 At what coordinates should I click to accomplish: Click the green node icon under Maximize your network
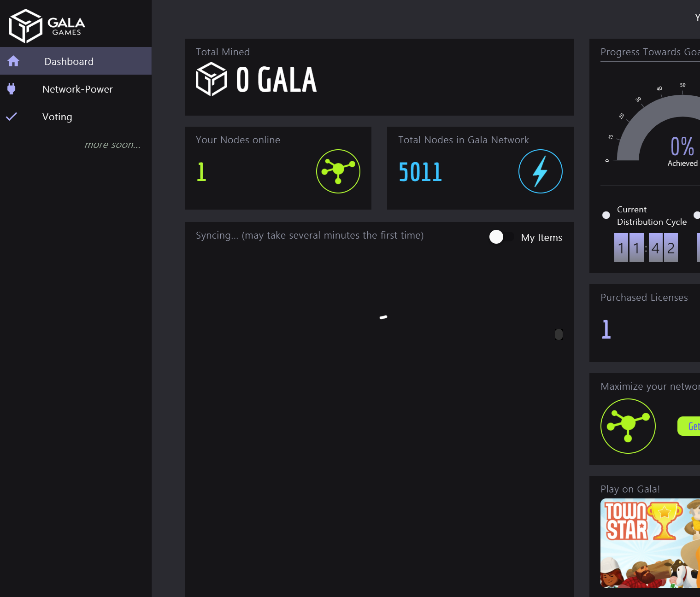(x=628, y=426)
